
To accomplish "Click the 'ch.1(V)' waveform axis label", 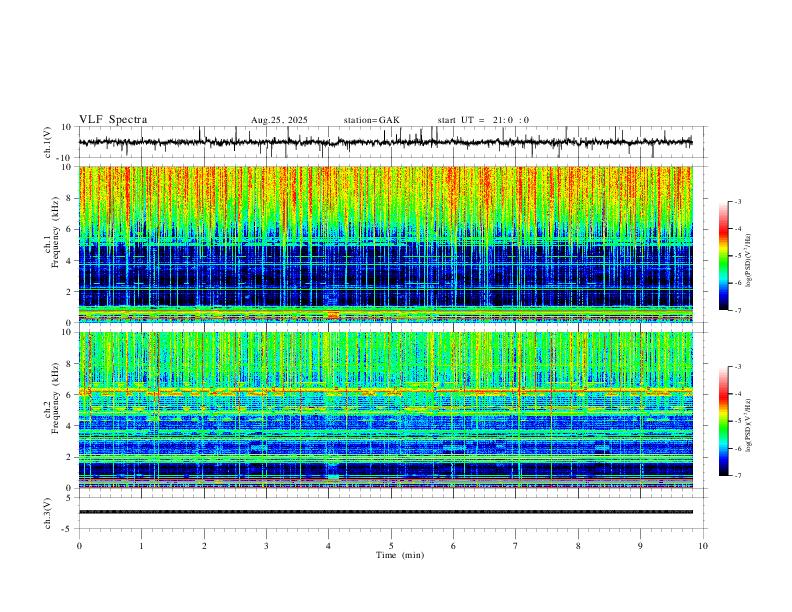I will tap(48, 142).
